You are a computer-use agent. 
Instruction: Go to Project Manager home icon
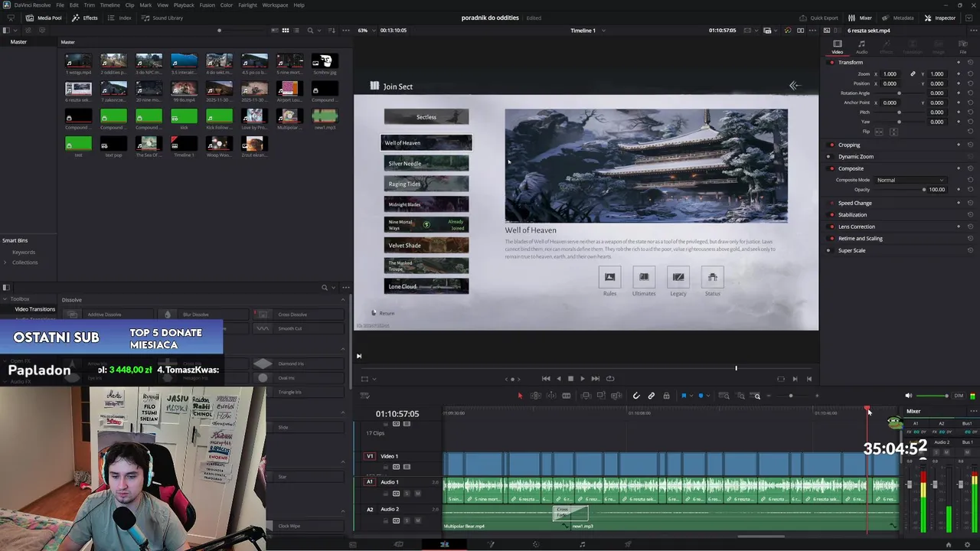[x=949, y=544]
